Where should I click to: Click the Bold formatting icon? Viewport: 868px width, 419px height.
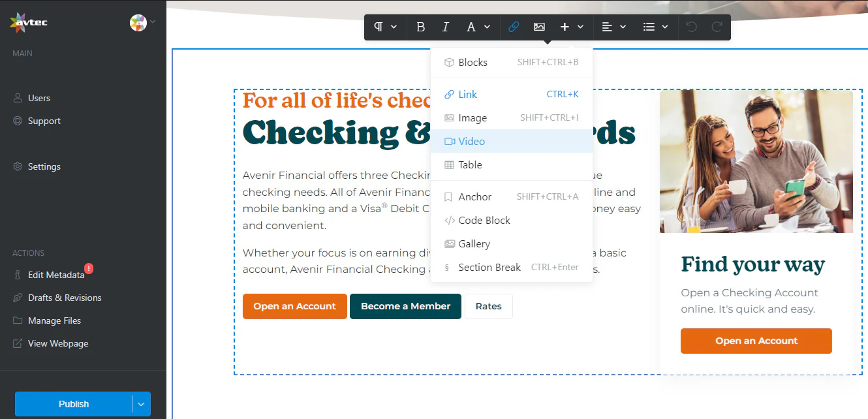(x=420, y=27)
